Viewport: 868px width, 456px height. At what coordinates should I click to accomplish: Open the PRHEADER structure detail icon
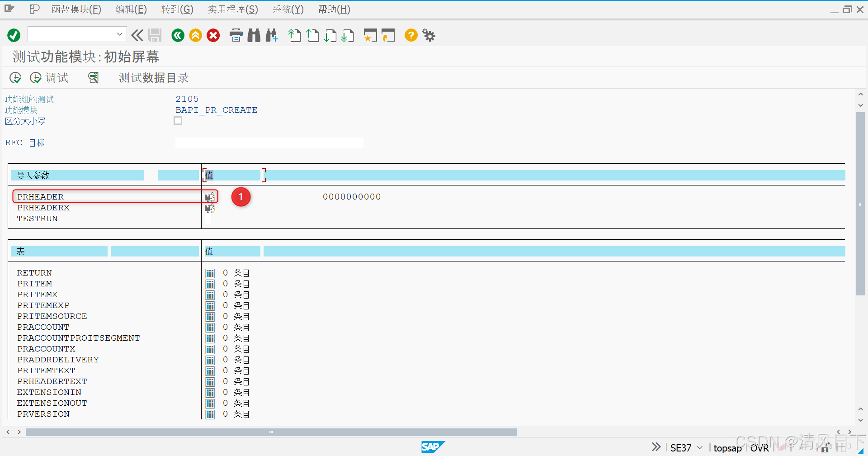(210, 197)
